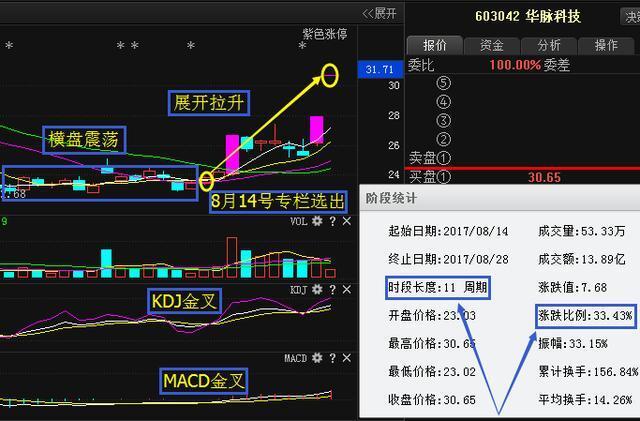The height and width of the screenshot is (421, 640).
Task: Click MACD panel help question mark
Action: point(331,357)
